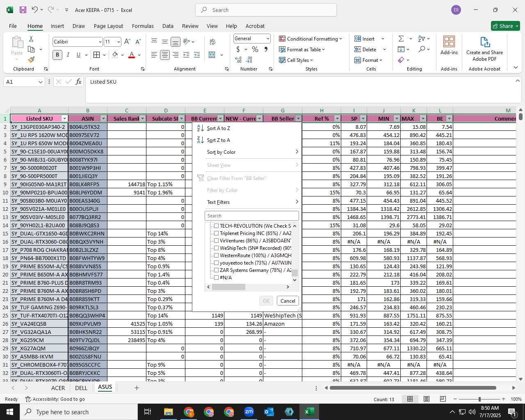Expand the Conditional Formatting dropdown

pos(340,39)
